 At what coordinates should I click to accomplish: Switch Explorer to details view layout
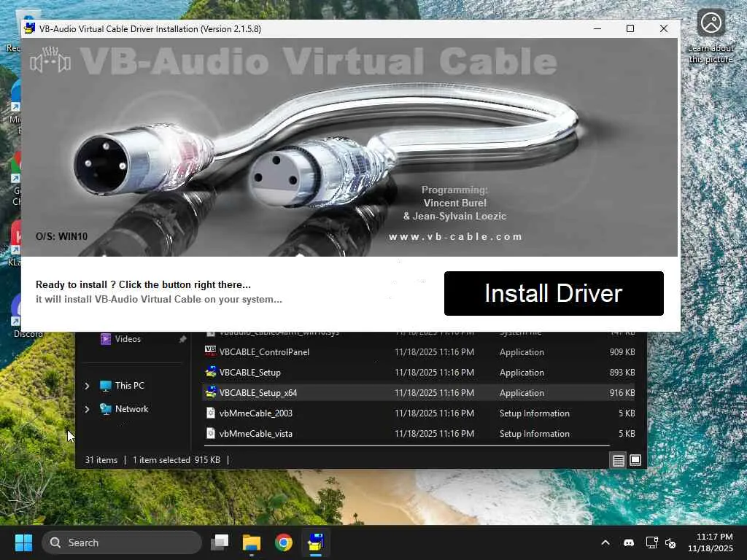click(619, 461)
